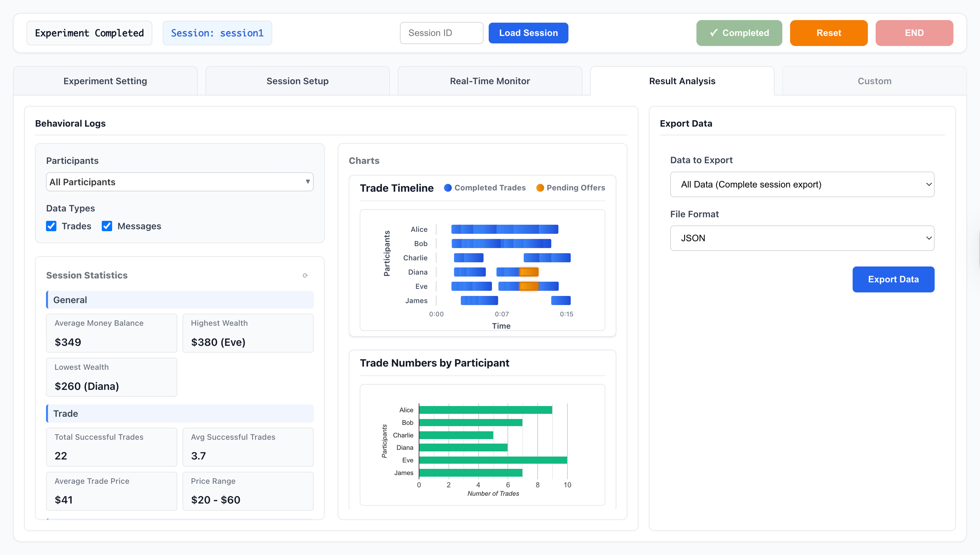Image resolution: width=980 pixels, height=555 pixels.
Task: Switch to the Real-Time Monitor tab
Action: pyautogui.click(x=489, y=81)
